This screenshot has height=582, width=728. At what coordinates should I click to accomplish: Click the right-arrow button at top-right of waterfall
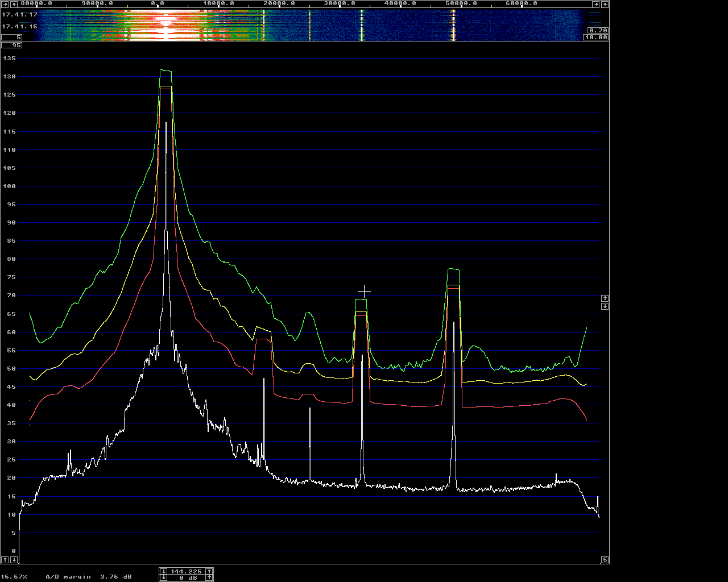click(596, 5)
